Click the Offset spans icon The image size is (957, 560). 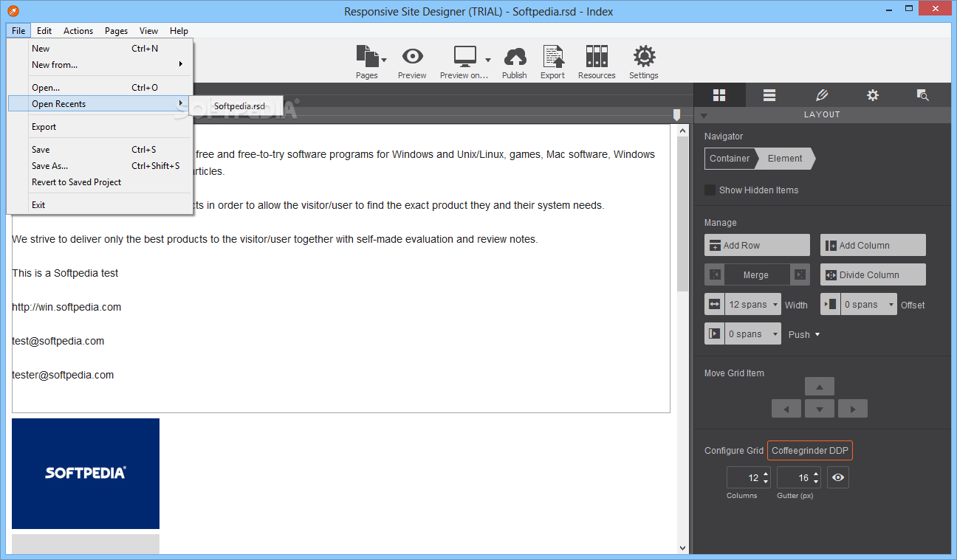[x=830, y=304]
